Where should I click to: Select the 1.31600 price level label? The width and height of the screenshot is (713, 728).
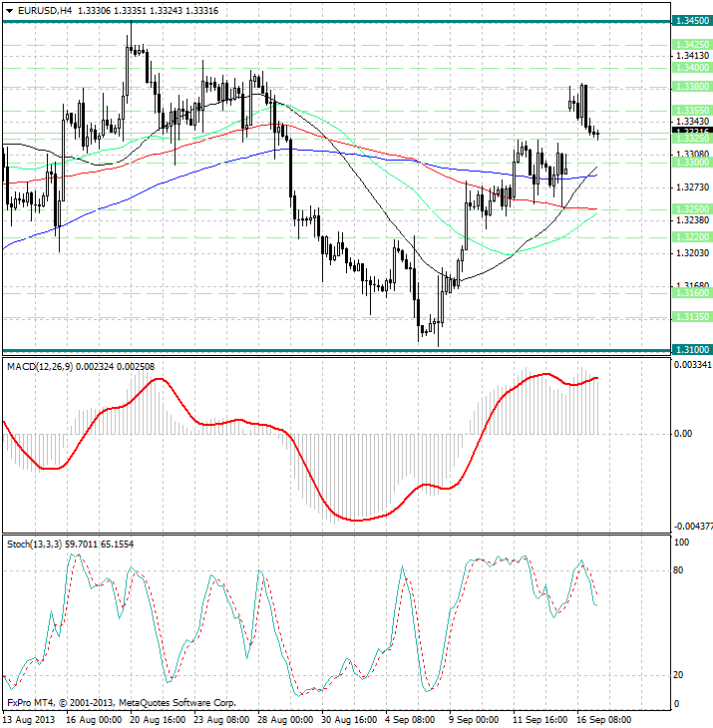[692, 293]
